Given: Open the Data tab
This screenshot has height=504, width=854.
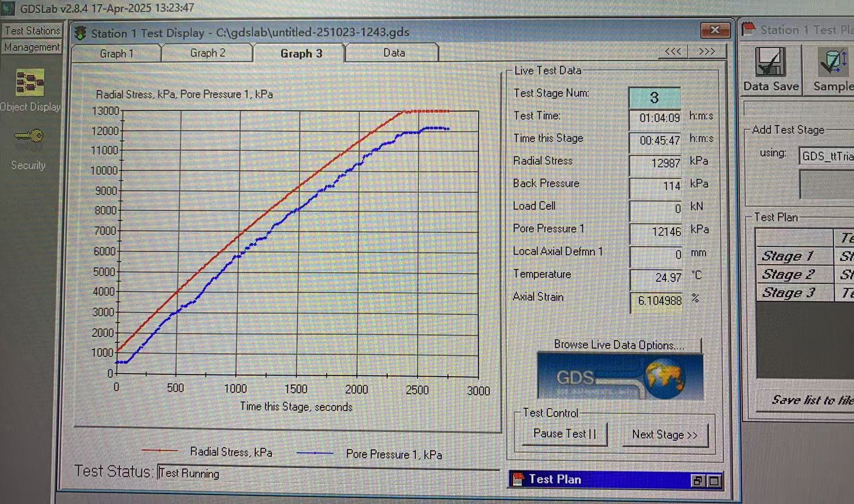Looking at the screenshot, I should tap(394, 53).
